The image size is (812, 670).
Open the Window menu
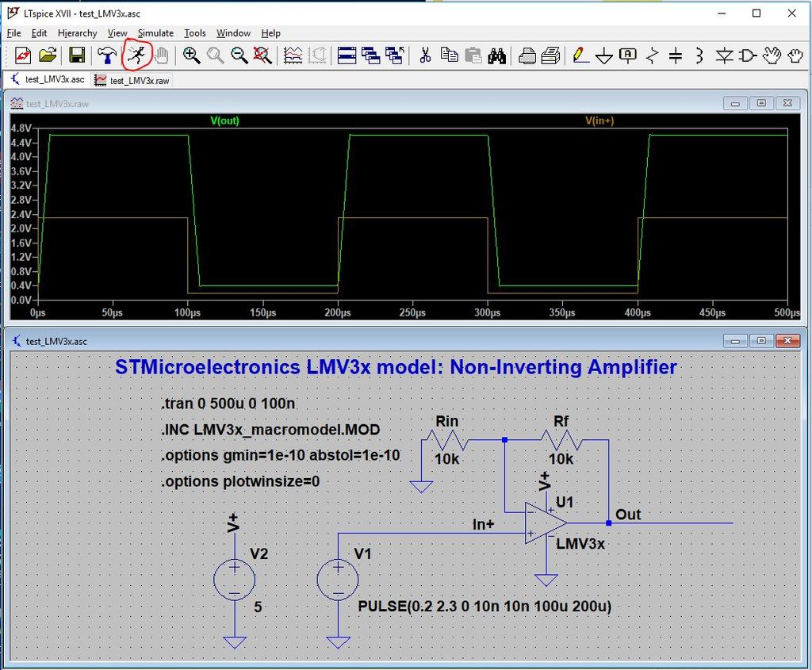233,33
